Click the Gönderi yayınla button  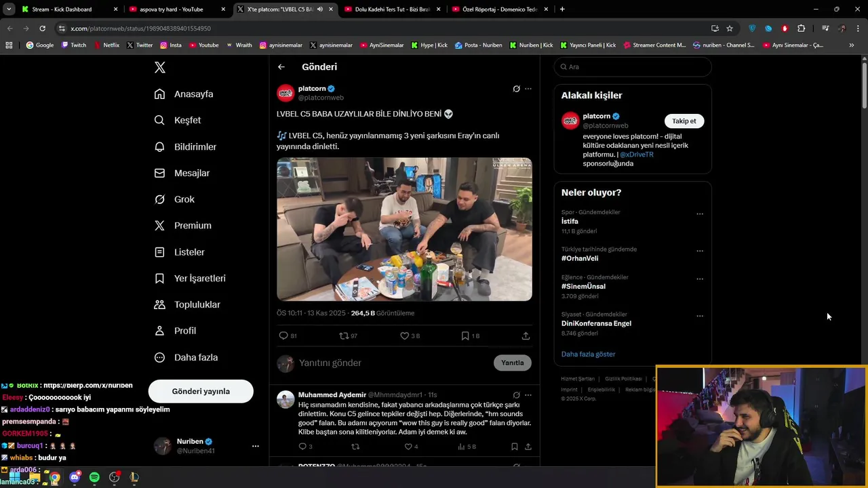(201, 391)
